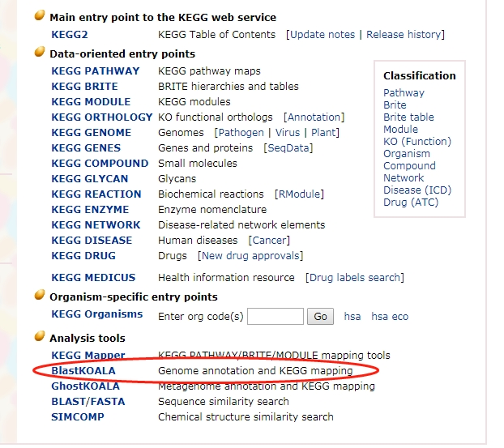
Task: View the Release history link
Action: click(404, 35)
